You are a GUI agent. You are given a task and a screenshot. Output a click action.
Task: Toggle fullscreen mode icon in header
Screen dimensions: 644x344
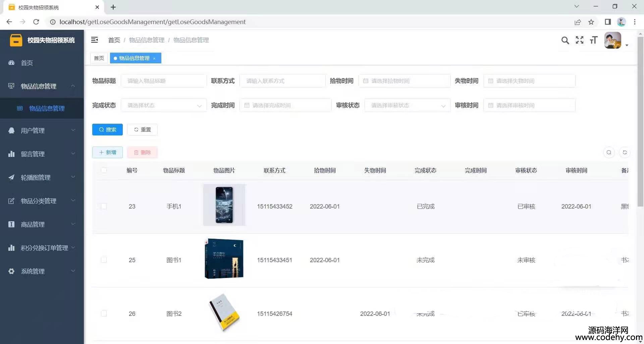coord(579,40)
